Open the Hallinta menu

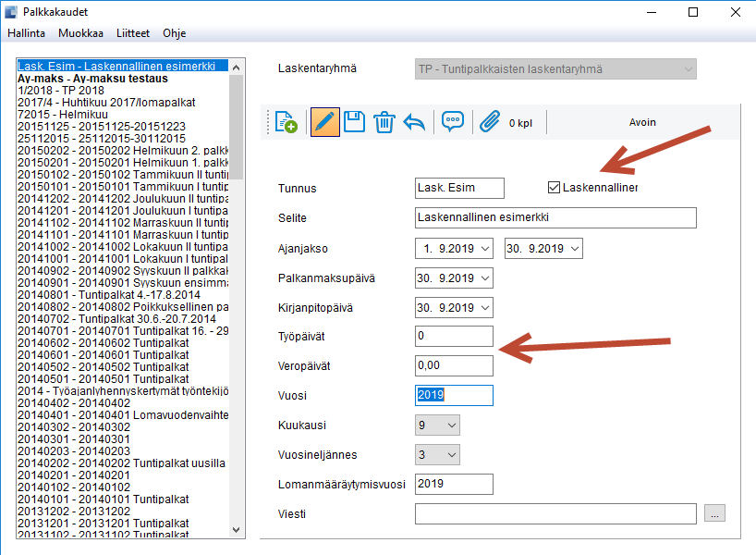(x=27, y=33)
